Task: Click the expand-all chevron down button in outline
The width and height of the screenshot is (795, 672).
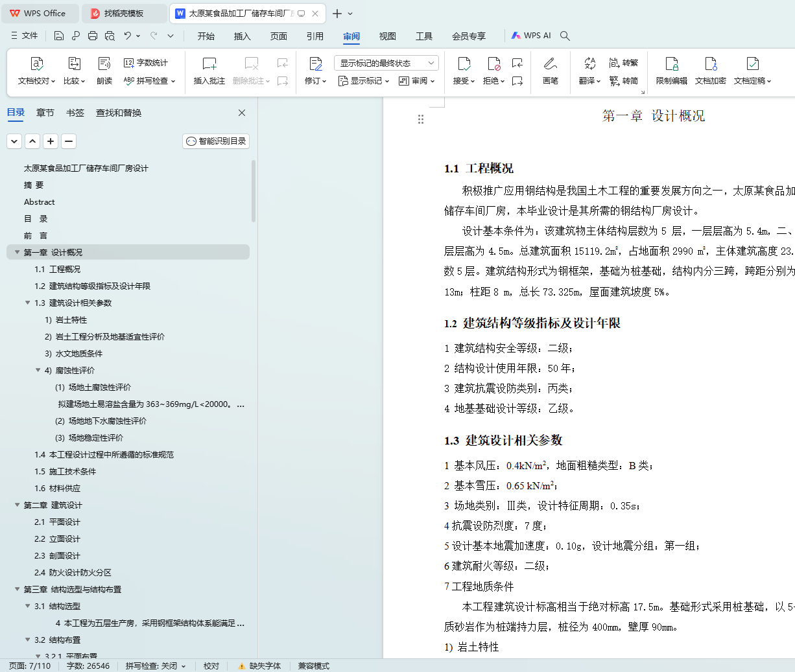Action: pyautogui.click(x=14, y=141)
